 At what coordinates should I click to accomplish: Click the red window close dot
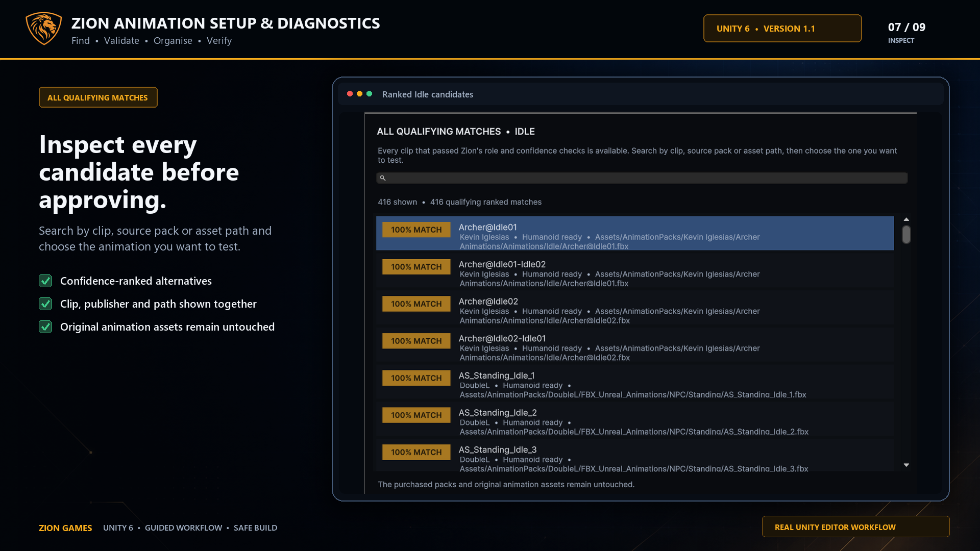(350, 94)
